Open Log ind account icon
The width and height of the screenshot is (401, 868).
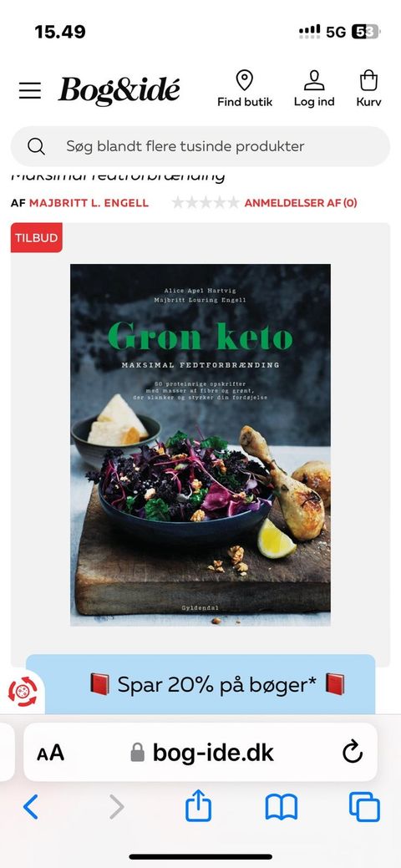pos(314,89)
